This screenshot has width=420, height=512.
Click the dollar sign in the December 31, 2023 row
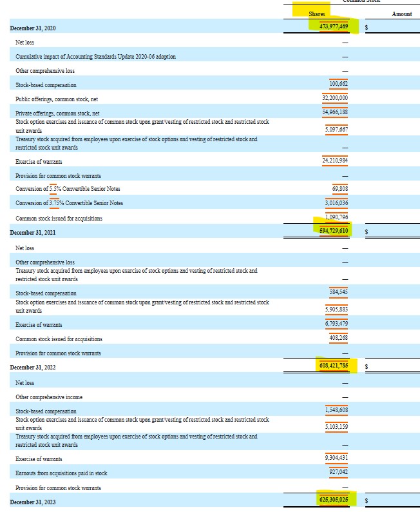coord(367,500)
